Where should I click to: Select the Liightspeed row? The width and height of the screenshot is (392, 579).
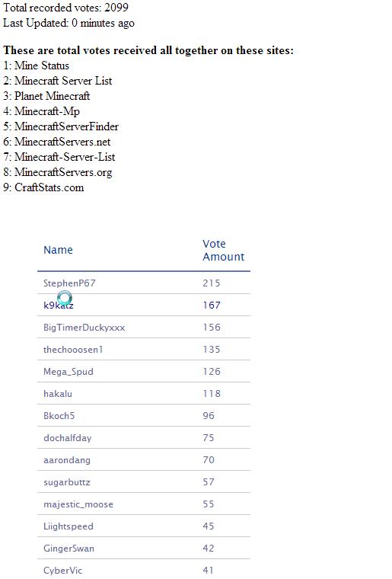[144, 526]
